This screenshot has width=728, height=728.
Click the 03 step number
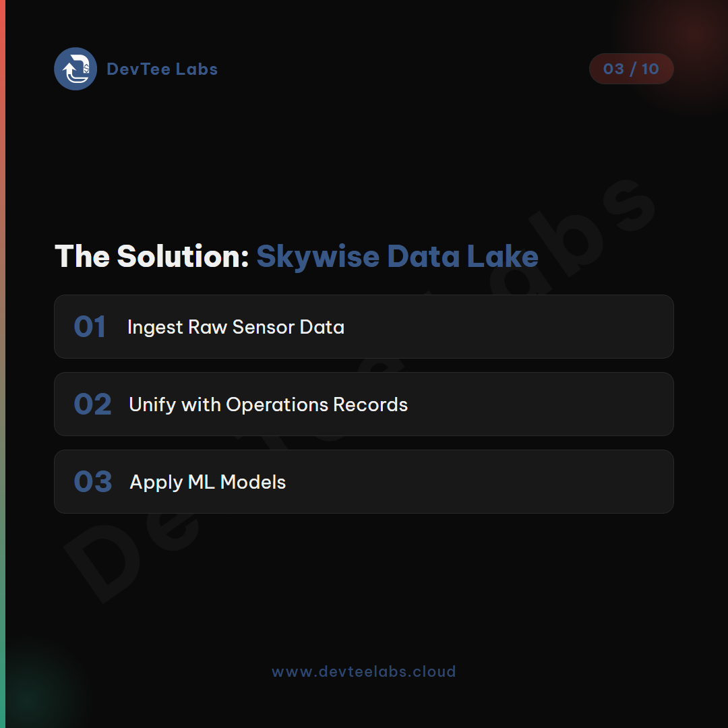click(93, 481)
